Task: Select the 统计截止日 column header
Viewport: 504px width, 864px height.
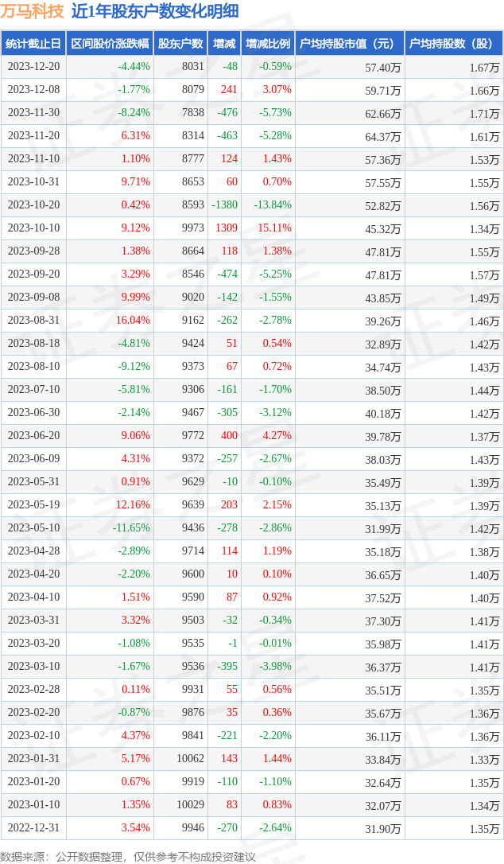Action: (x=33, y=44)
